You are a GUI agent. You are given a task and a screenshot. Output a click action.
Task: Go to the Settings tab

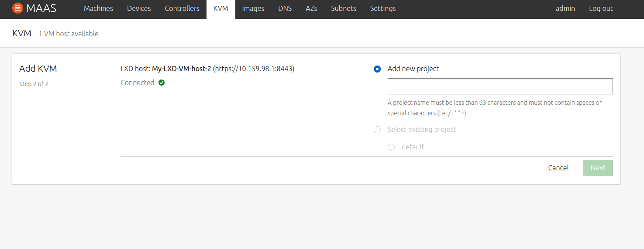383,8
